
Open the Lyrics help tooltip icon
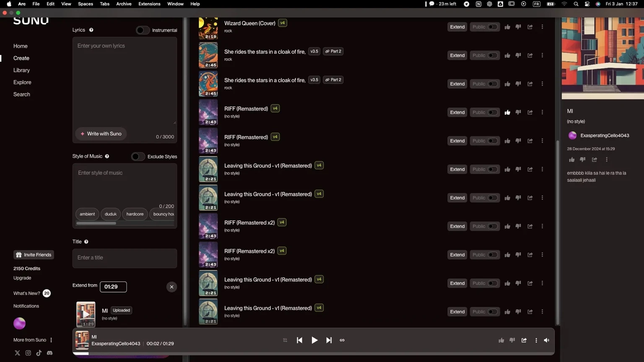91,30
